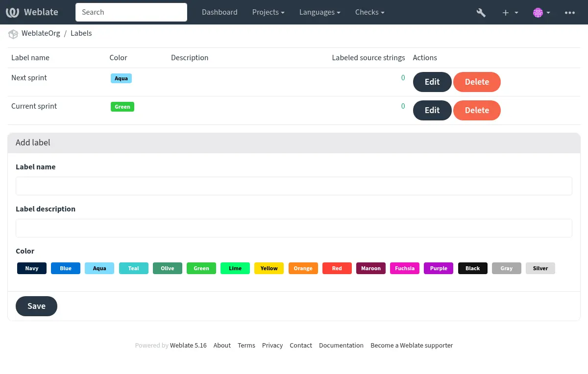
Task: Expand the Languages dropdown
Action: 320,12
